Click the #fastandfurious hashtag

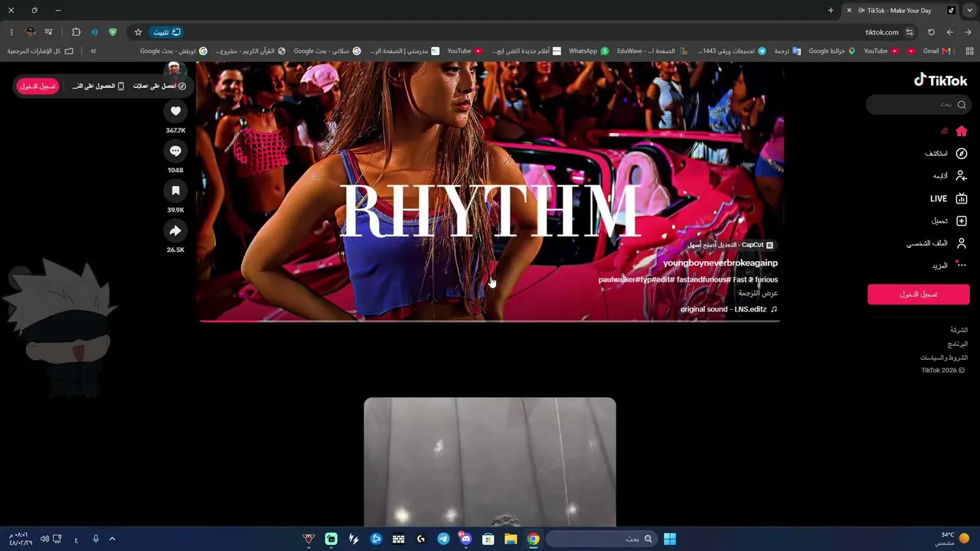pos(704,279)
